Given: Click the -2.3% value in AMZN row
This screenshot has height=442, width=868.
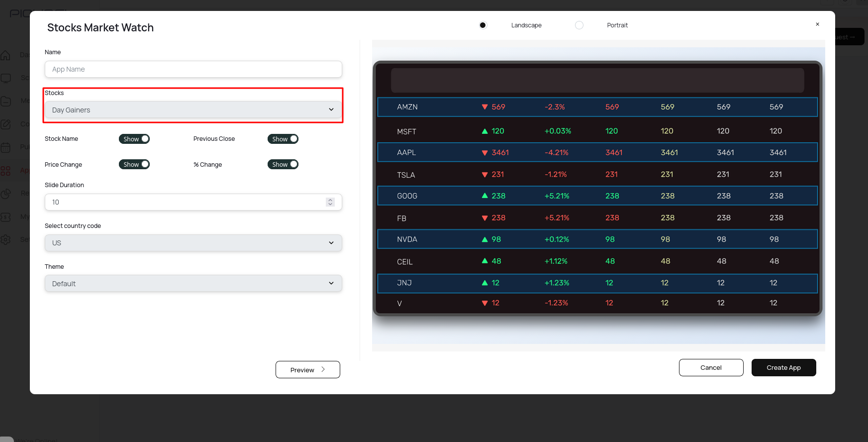Looking at the screenshot, I should 555,107.
